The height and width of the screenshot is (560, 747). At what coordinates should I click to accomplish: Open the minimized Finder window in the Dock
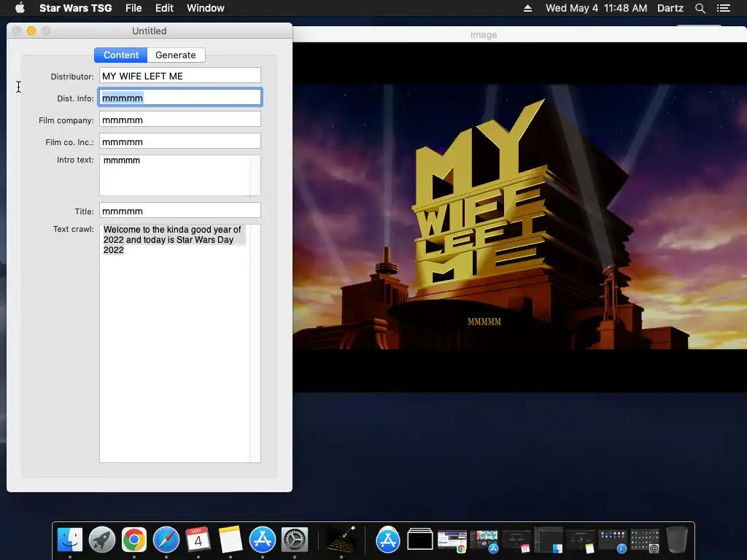coord(549,540)
